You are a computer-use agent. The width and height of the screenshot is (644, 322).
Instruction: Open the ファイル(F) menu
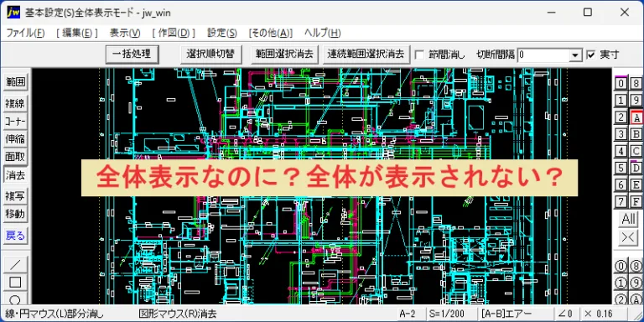tap(25, 33)
